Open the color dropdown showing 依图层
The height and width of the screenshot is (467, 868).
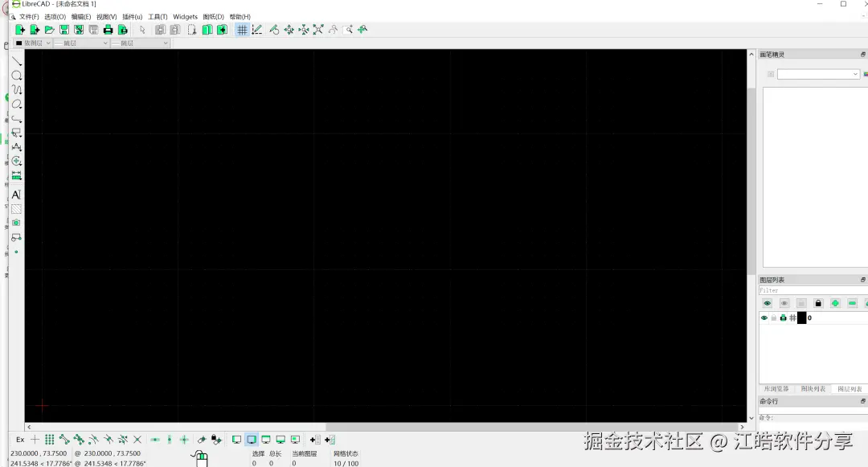pyautogui.click(x=33, y=43)
